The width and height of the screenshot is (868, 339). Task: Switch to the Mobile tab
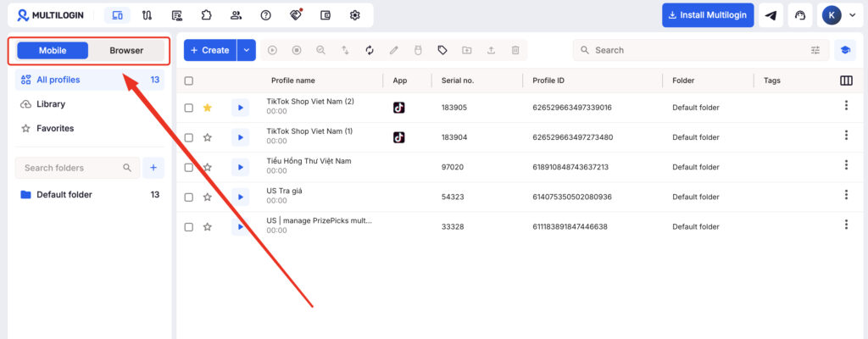click(53, 50)
